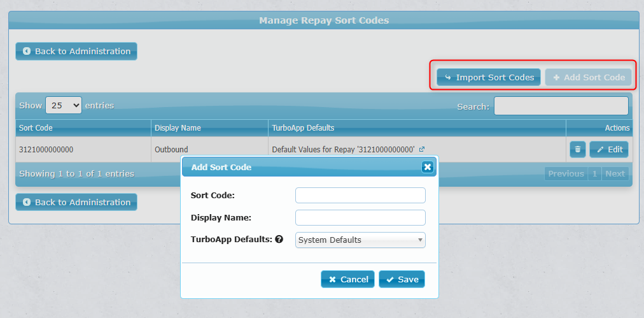Focus the Sort Code input field
The height and width of the screenshot is (318, 644).
[360, 196]
